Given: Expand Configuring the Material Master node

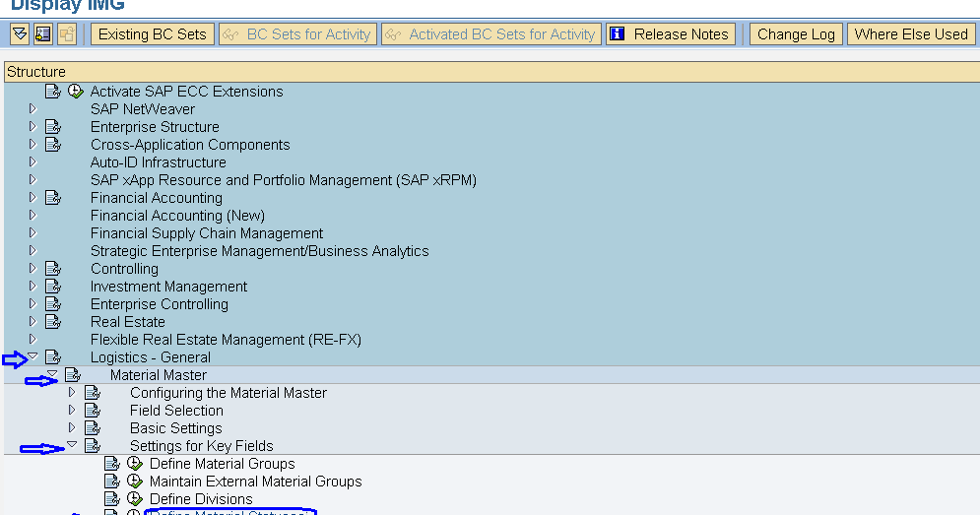Looking at the screenshot, I should pos(72,392).
